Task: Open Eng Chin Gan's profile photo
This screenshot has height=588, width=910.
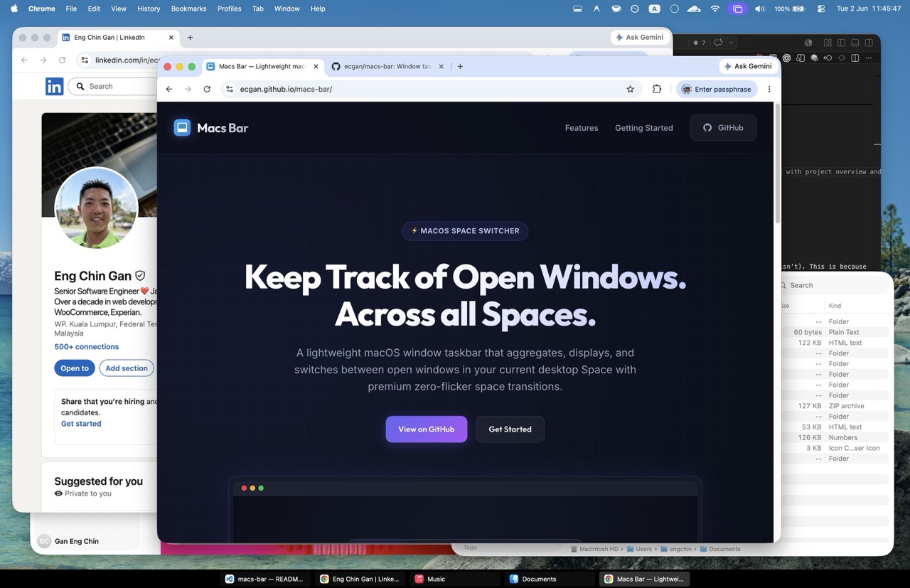Action: pos(96,208)
